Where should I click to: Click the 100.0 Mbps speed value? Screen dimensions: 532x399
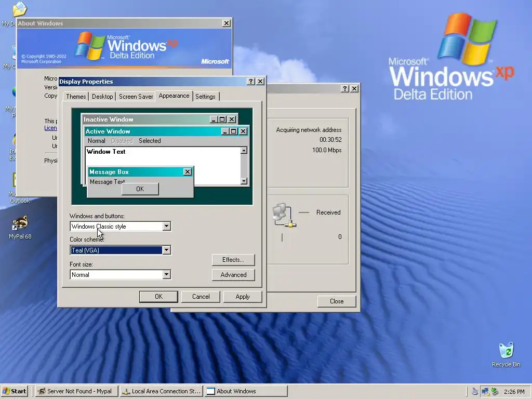327,150
